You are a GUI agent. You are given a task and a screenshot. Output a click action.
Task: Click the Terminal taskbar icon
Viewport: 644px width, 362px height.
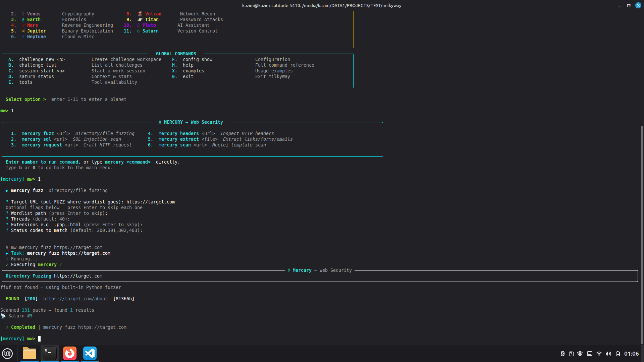coord(49,353)
